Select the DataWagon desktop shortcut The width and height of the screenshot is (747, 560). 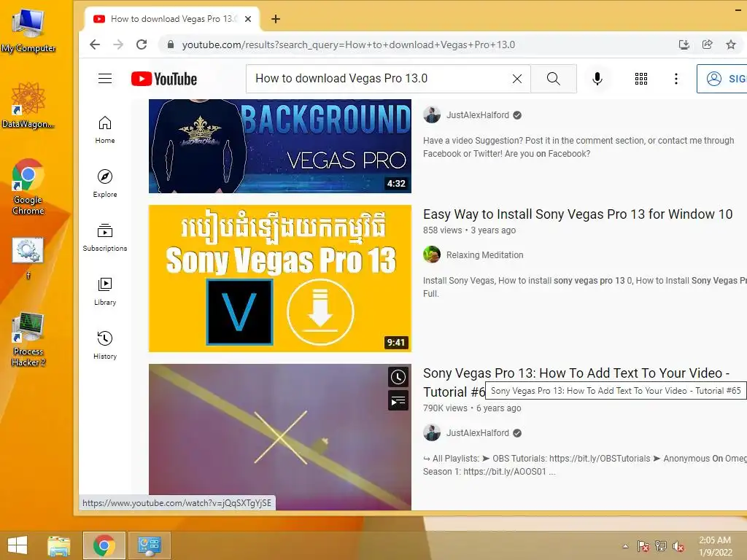click(x=28, y=105)
